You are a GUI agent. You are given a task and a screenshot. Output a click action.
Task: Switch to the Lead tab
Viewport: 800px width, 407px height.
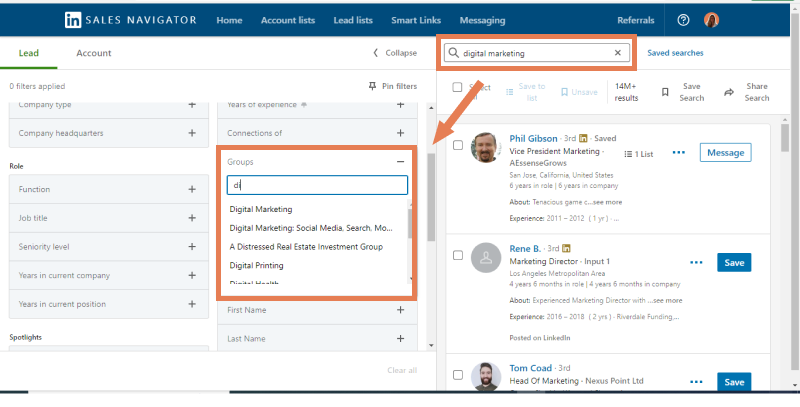point(29,53)
